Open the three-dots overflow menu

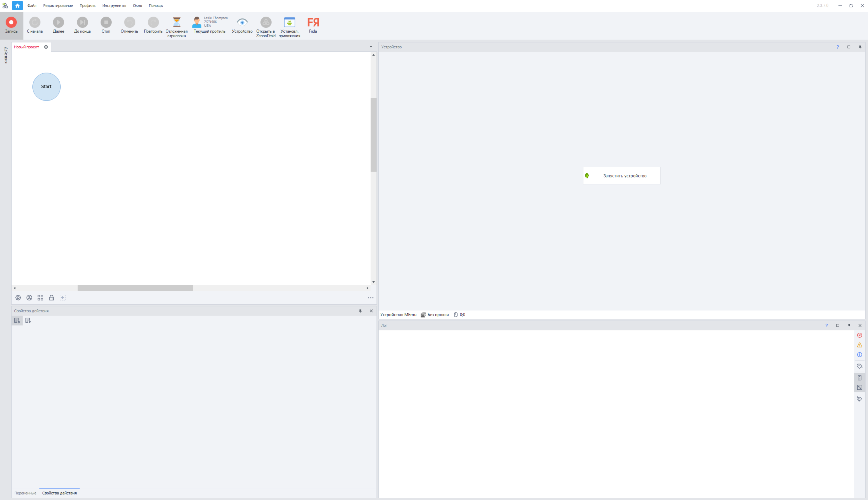(371, 298)
